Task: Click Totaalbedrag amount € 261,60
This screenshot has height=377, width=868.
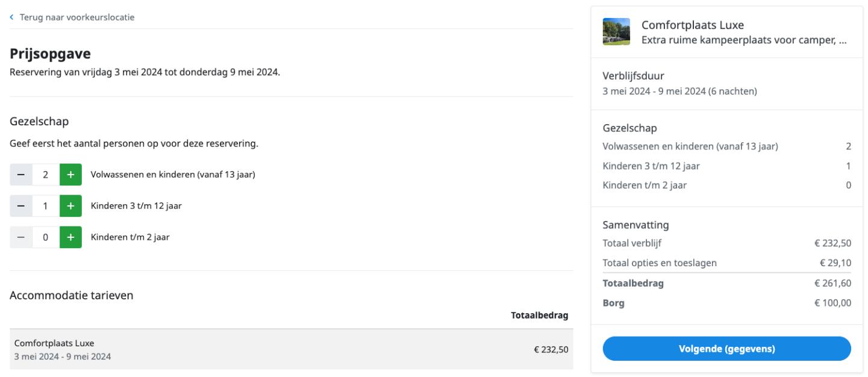Action: 832,283
